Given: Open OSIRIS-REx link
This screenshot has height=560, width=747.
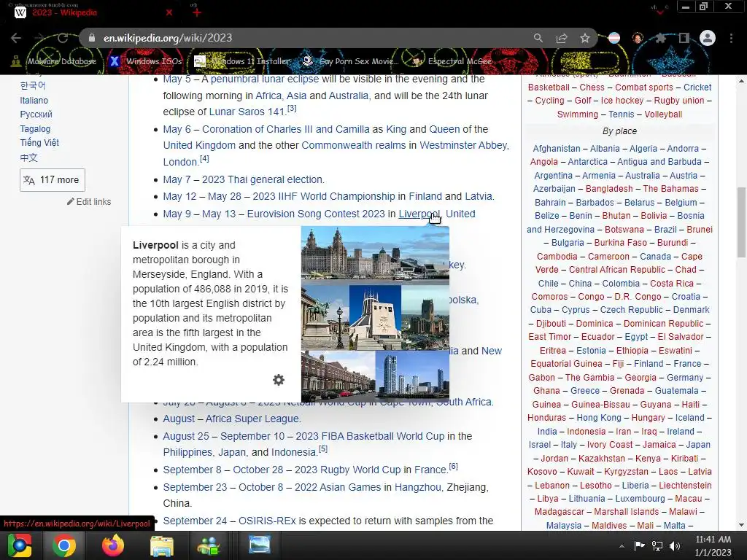Looking at the screenshot, I should click(x=267, y=521).
